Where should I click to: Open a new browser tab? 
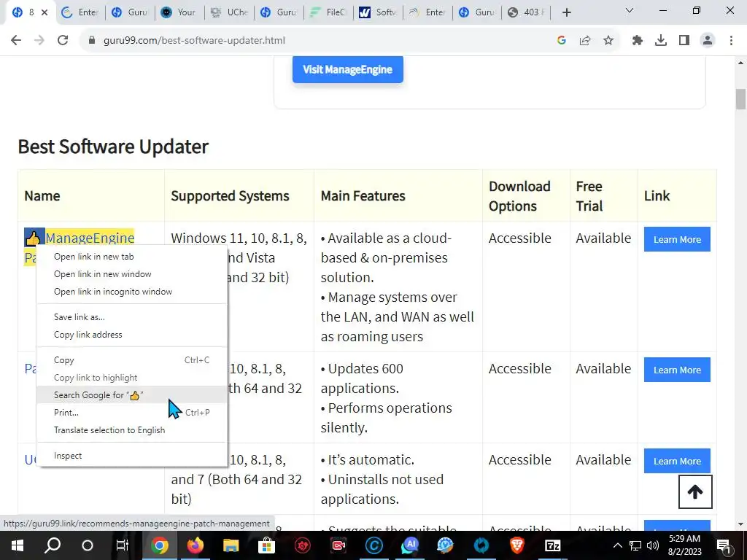566,12
